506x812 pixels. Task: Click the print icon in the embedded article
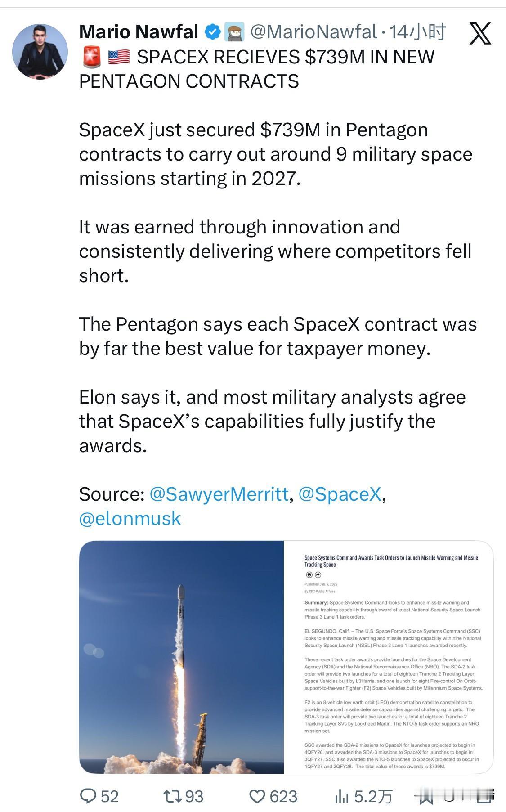coord(309,575)
